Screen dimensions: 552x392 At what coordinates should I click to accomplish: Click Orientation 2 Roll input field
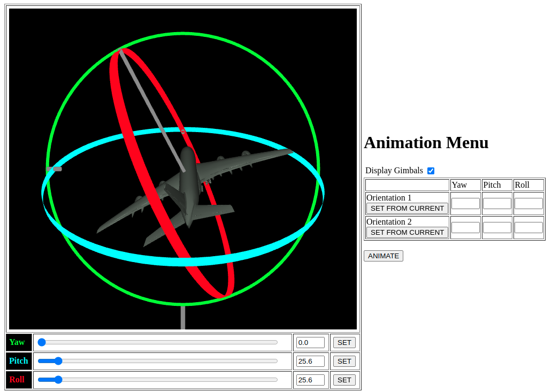(528, 227)
